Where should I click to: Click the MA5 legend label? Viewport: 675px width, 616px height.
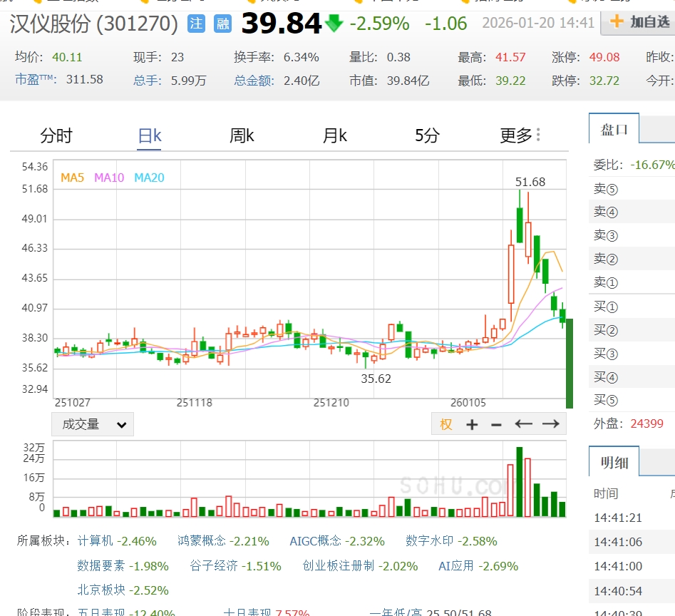[x=72, y=178]
